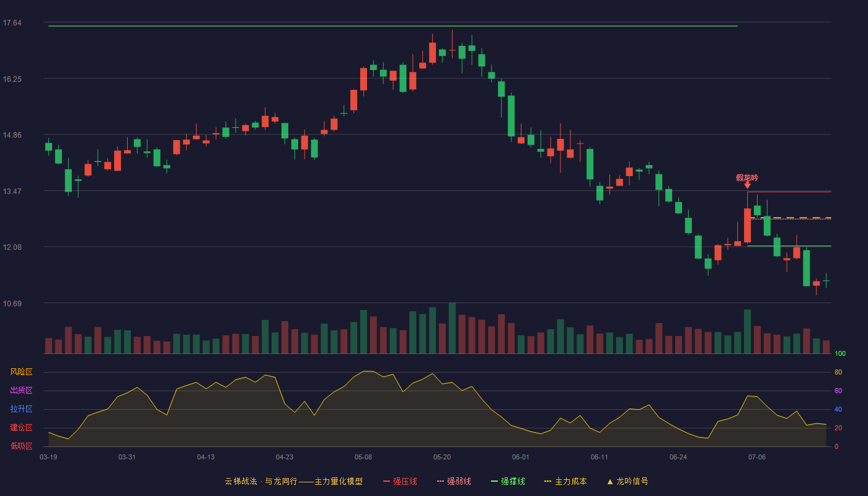Click the 云梯战法 主力量化模型 legend title

[294, 481]
